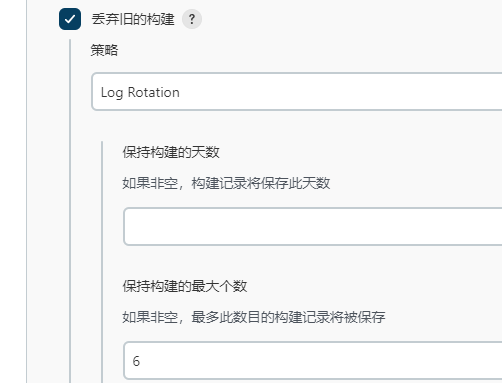Select the discard strategy combo box
The image size is (502, 383).
coord(297,92)
